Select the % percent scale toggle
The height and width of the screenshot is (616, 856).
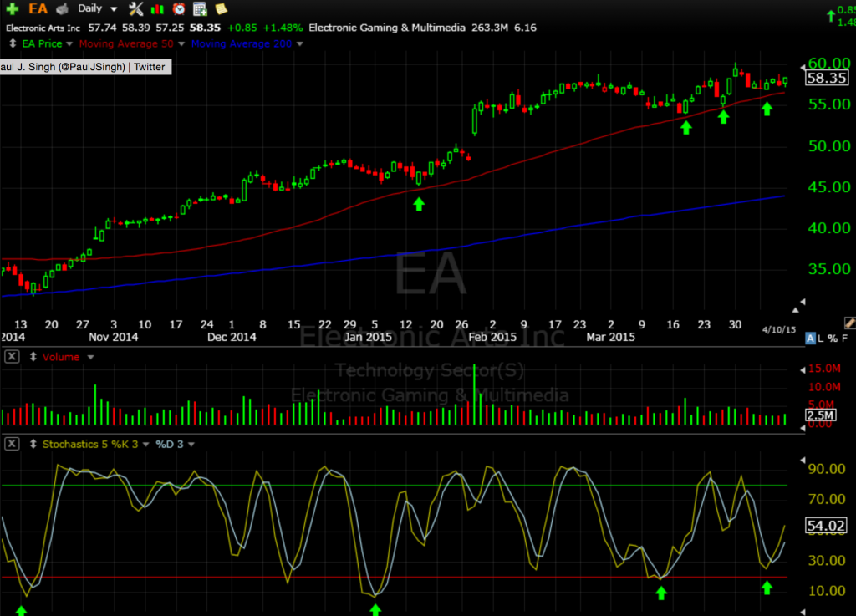coord(833,339)
